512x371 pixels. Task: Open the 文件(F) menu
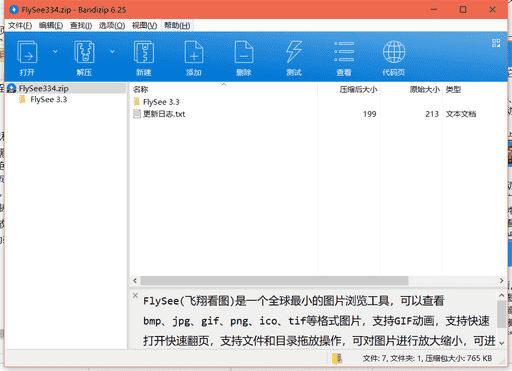(x=20, y=26)
